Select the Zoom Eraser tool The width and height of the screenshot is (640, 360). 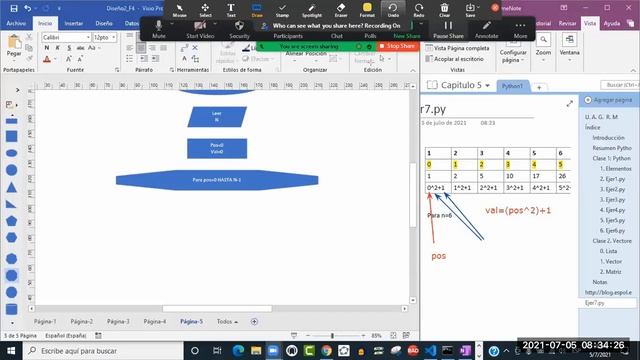coord(341,10)
